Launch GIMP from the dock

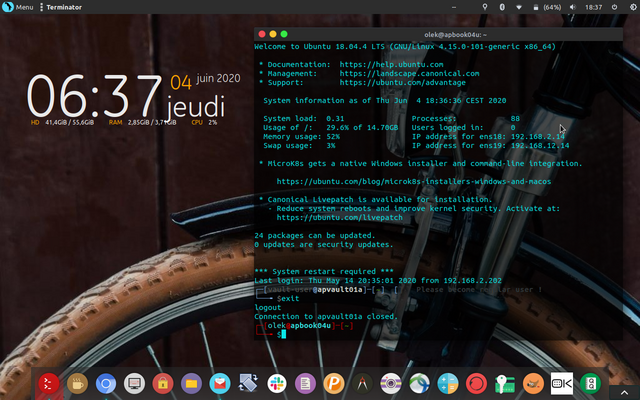coord(533,384)
